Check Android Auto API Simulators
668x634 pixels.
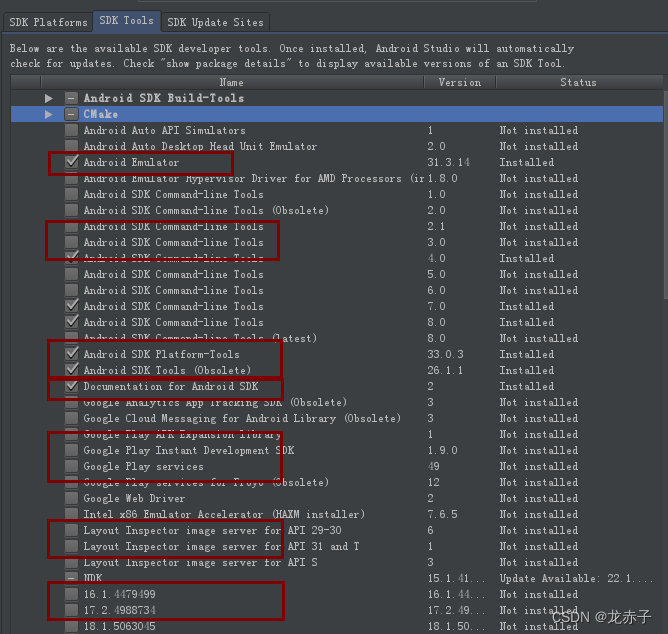[72, 130]
